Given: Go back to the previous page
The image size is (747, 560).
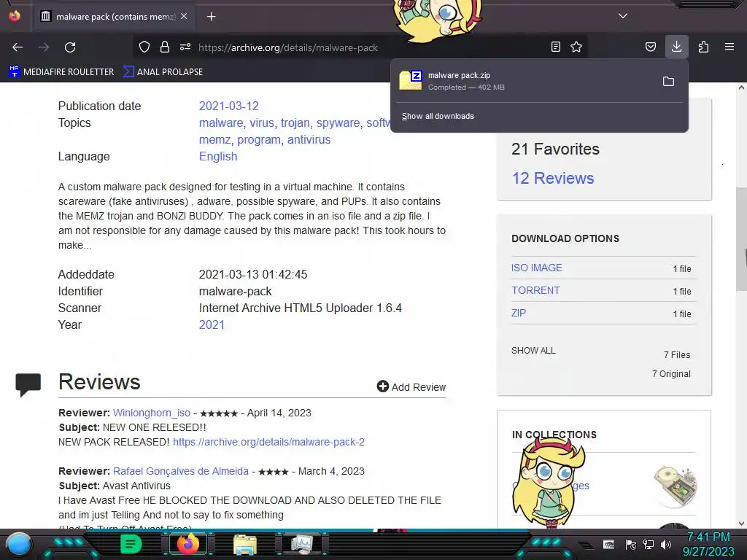Looking at the screenshot, I should [18, 47].
